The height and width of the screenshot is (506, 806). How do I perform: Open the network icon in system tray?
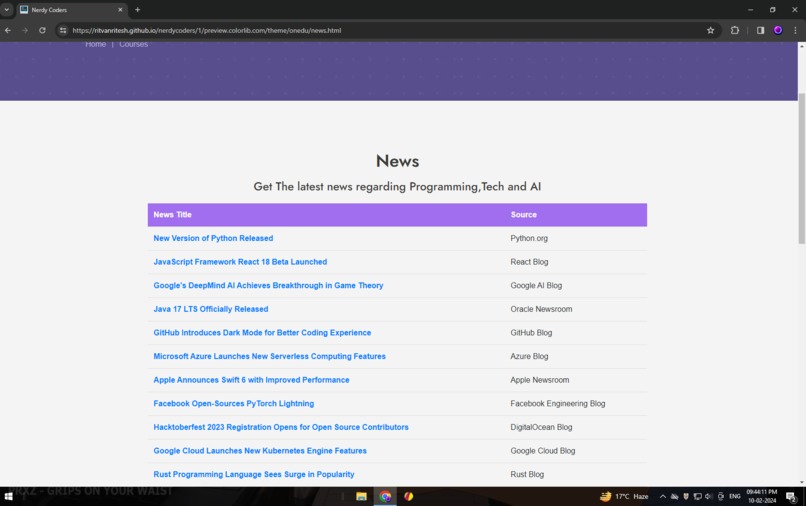coord(698,496)
